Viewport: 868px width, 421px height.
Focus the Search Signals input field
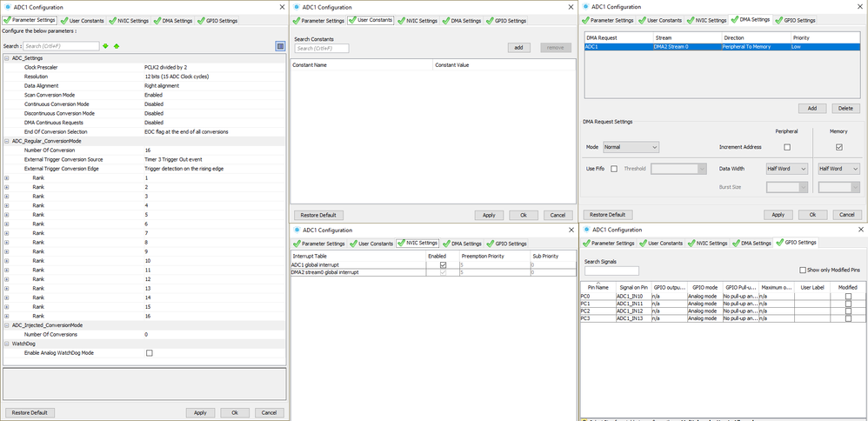coord(611,271)
